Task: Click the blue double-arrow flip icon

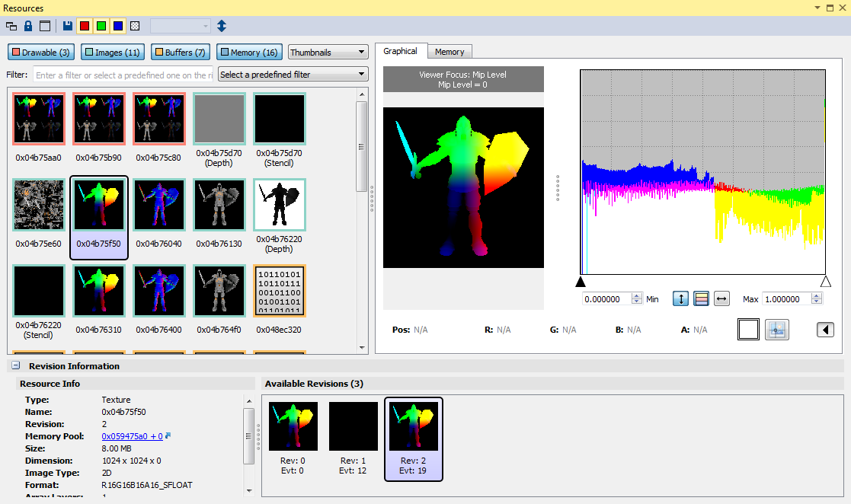Action: pos(222,26)
